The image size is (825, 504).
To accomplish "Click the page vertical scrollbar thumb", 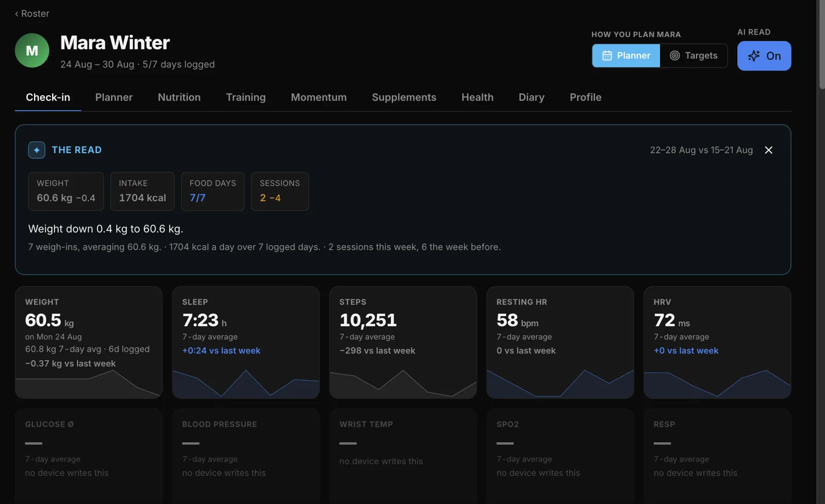I will click(821, 45).
